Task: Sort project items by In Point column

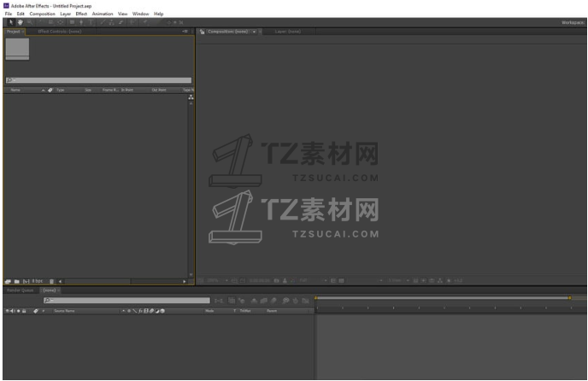Action: tap(127, 90)
